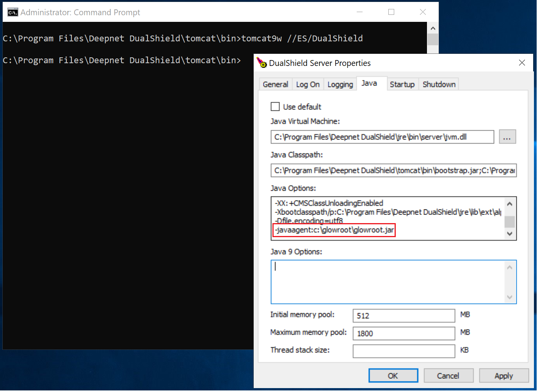Go to the Startup tab
The image size is (539, 392).
tap(402, 85)
